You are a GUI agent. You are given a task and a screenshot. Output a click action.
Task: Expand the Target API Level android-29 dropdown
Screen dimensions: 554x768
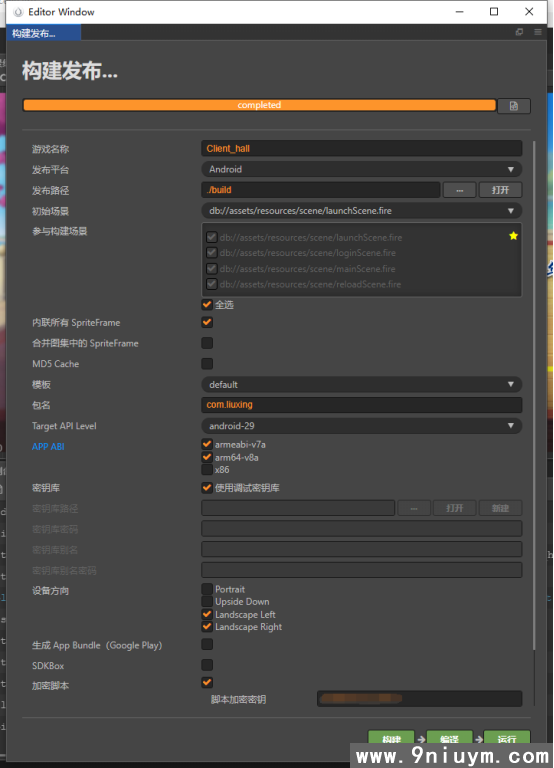click(x=361, y=426)
